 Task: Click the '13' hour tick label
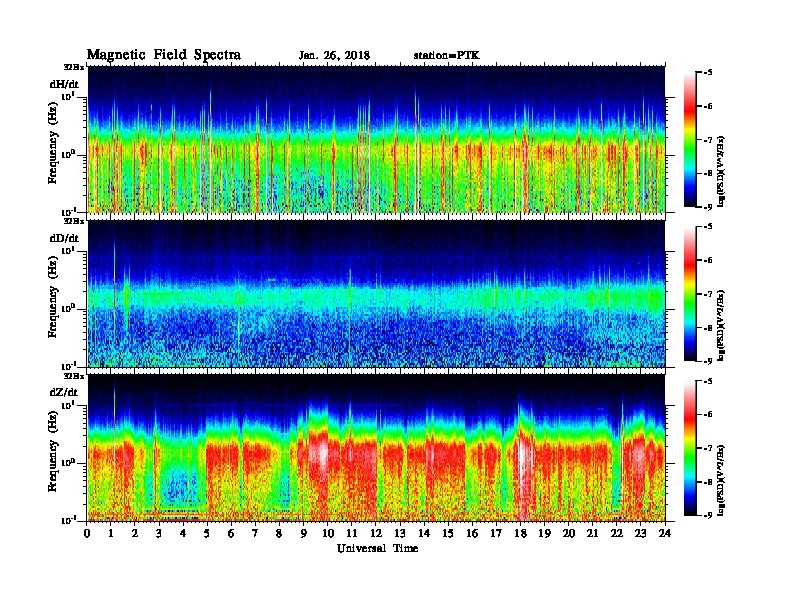tap(400, 533)
